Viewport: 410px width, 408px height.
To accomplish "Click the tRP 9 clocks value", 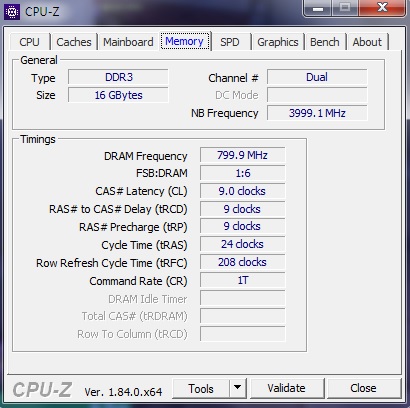I will coord(242,226).
